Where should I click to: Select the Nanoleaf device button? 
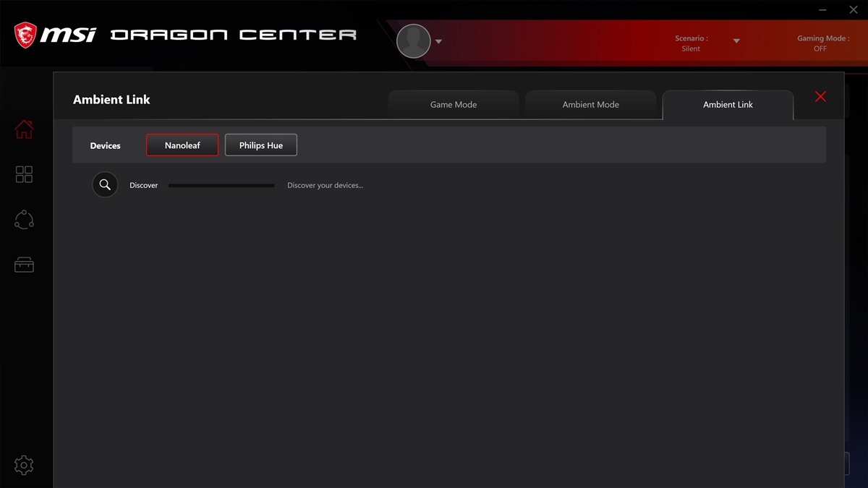pos(182,145)
